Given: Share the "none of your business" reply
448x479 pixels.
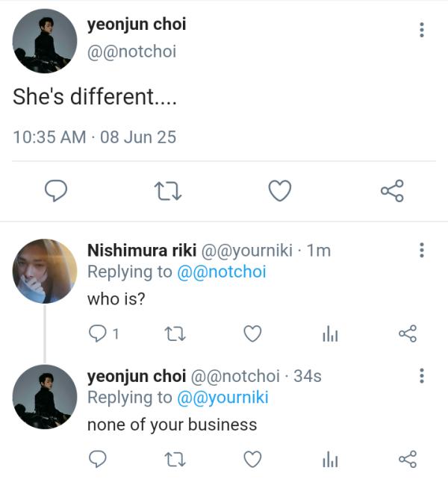Looking at the screenshot, I should coord(408,457).
